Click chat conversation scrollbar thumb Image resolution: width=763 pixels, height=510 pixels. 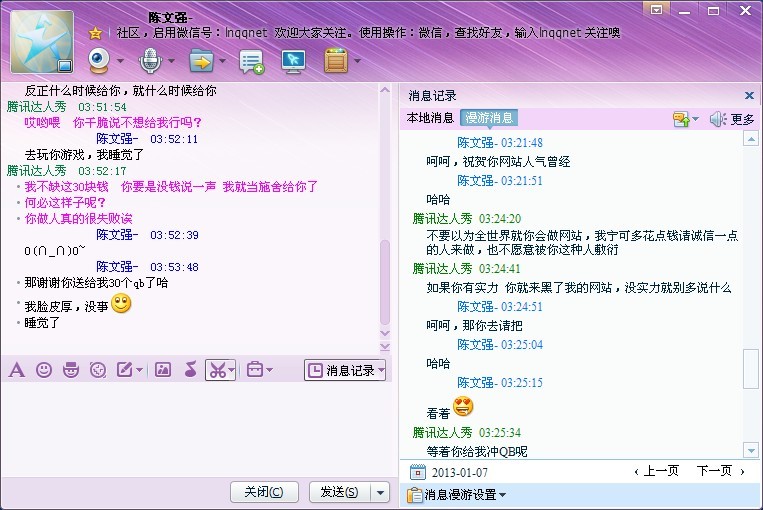385,283
